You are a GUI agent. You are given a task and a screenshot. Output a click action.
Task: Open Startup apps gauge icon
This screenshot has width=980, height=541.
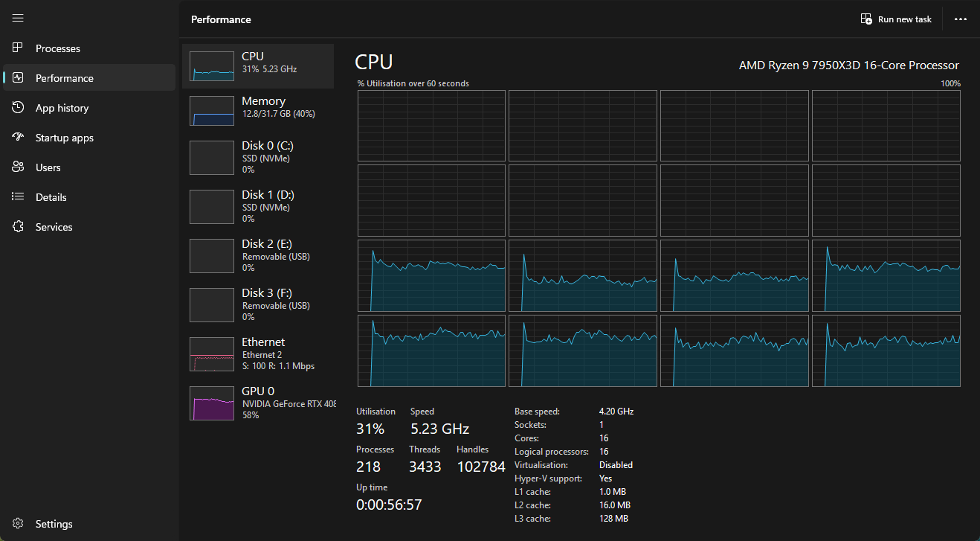[x=19, y=138]
